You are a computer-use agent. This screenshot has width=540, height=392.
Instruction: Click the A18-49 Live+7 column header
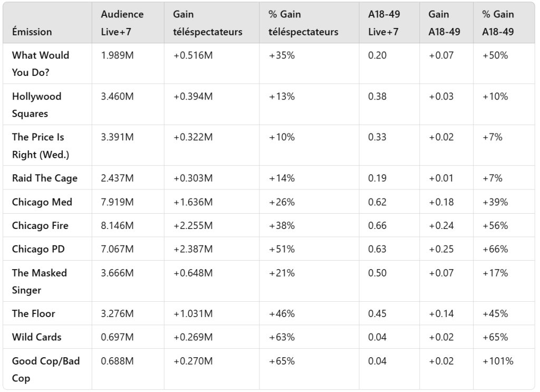383,23
